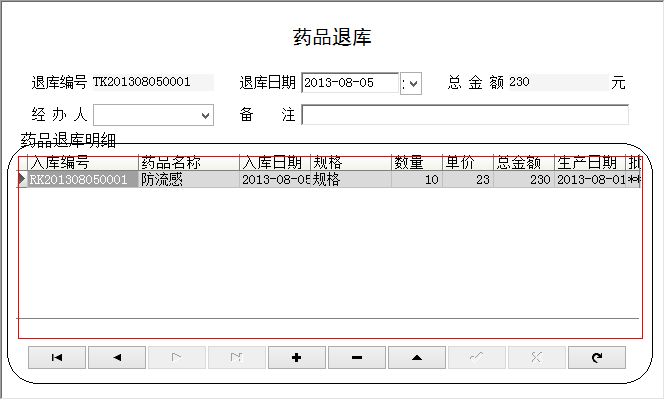Click the 规格 column header
Screen dimensions: 665x400
point(350,162)
